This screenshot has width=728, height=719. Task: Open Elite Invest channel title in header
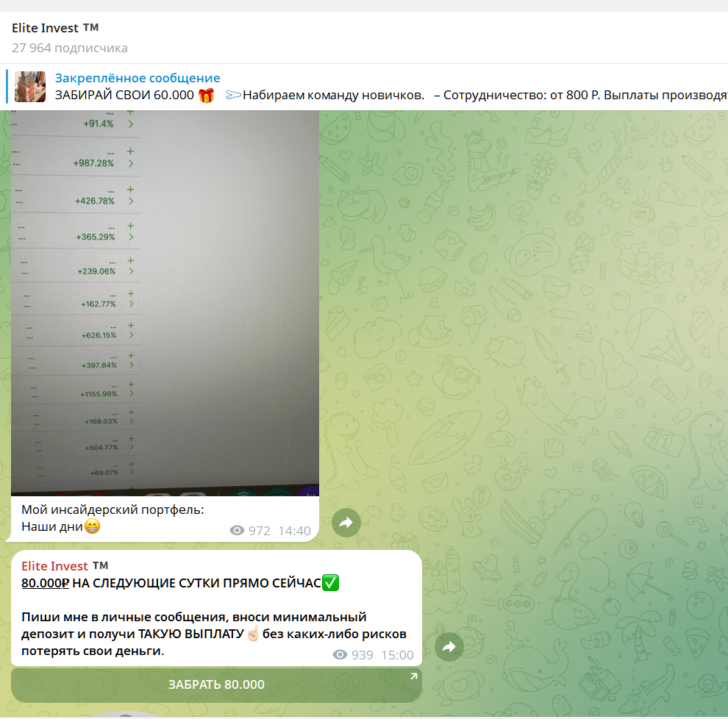pos(55,28)
